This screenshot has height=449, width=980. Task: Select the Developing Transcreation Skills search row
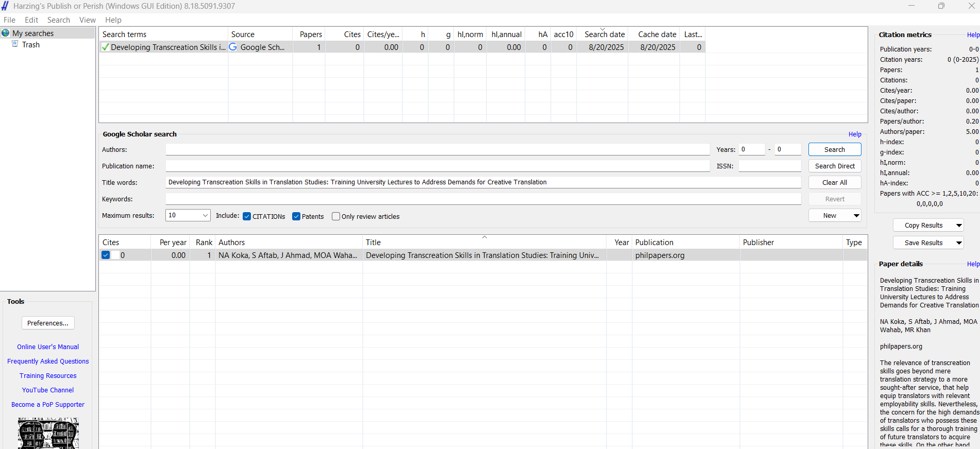pyautogui.click(x=402, y=47)
